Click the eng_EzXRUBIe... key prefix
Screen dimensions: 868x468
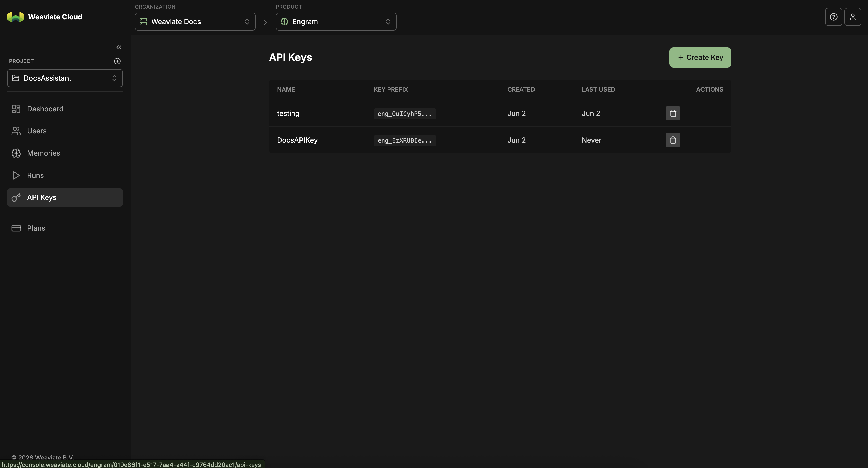click(x=405, y=141)
